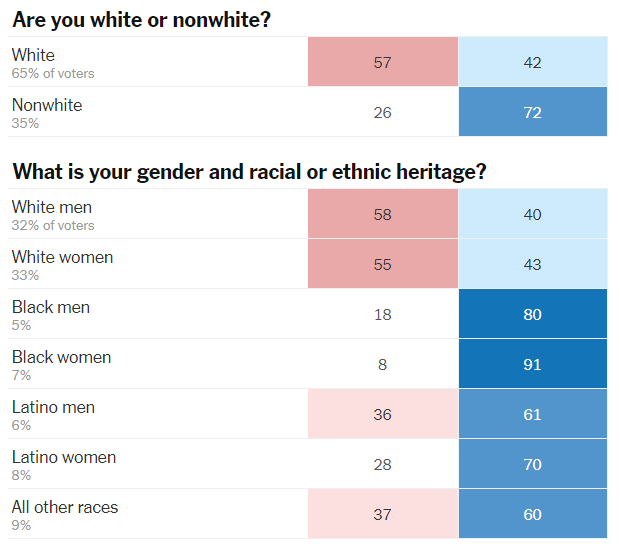Select the "White men" row label
Screen dimensions: 620x551
(x=52, y=207)
